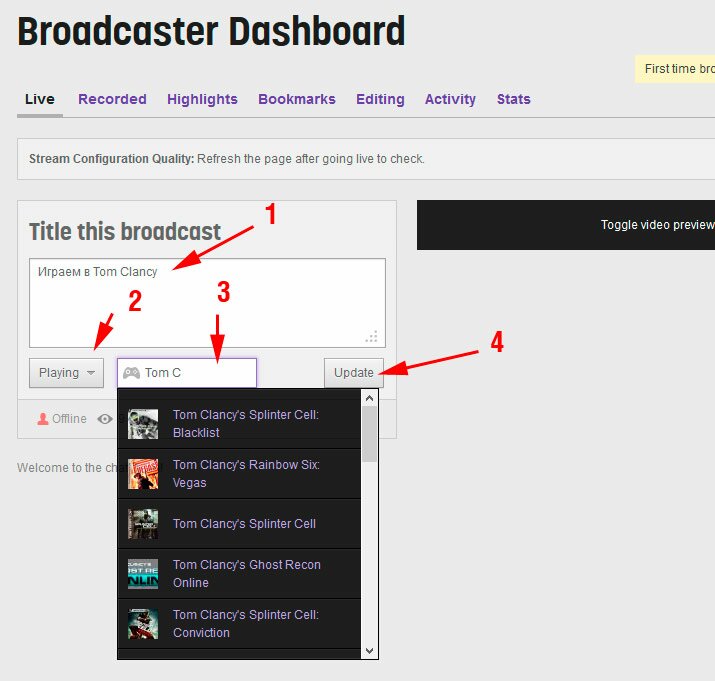Go to the Bookmarks tab
Viewport: 715px width, 681px height.
pyautogui.click(x=296, y=99)
